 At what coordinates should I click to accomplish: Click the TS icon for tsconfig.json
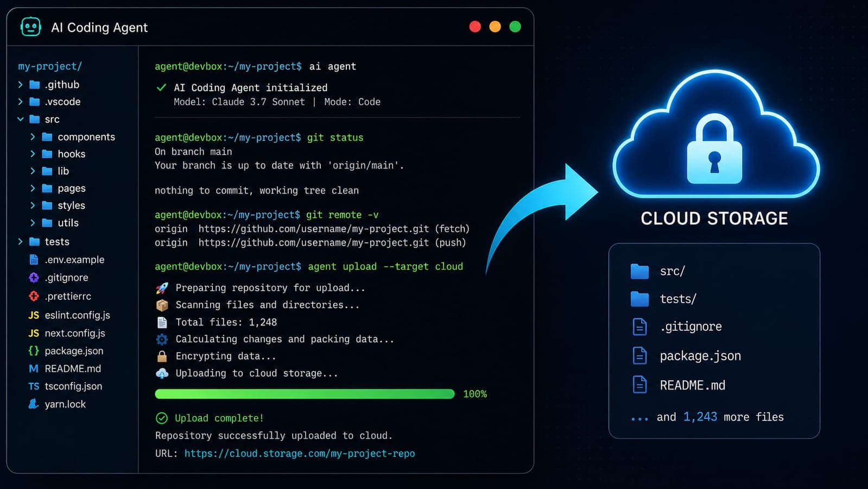point(34,386)
